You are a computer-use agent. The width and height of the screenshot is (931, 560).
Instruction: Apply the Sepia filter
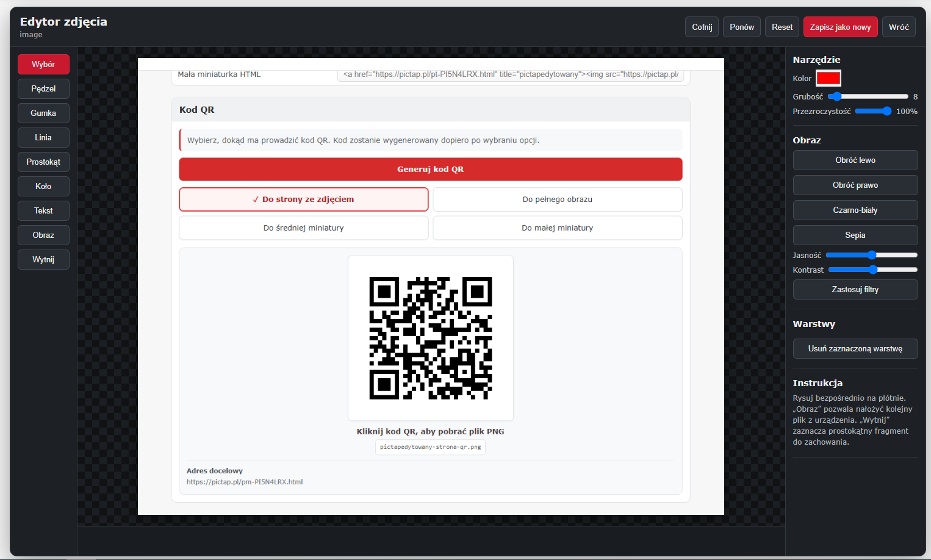(855, 235)
